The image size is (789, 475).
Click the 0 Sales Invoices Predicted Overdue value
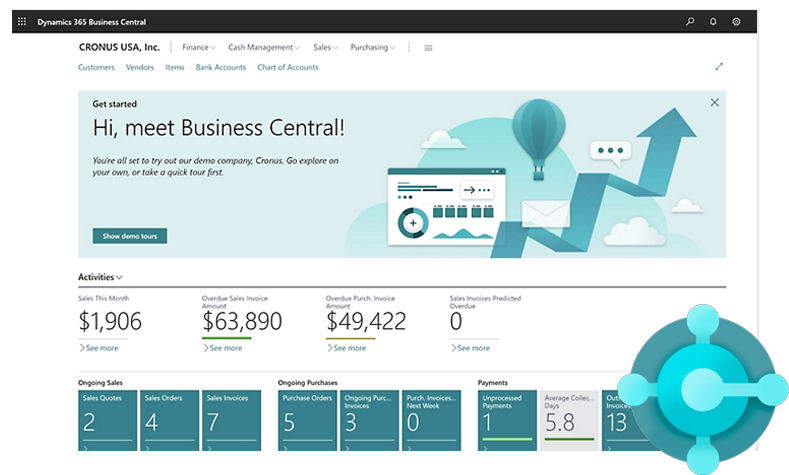tap(456, 322)
